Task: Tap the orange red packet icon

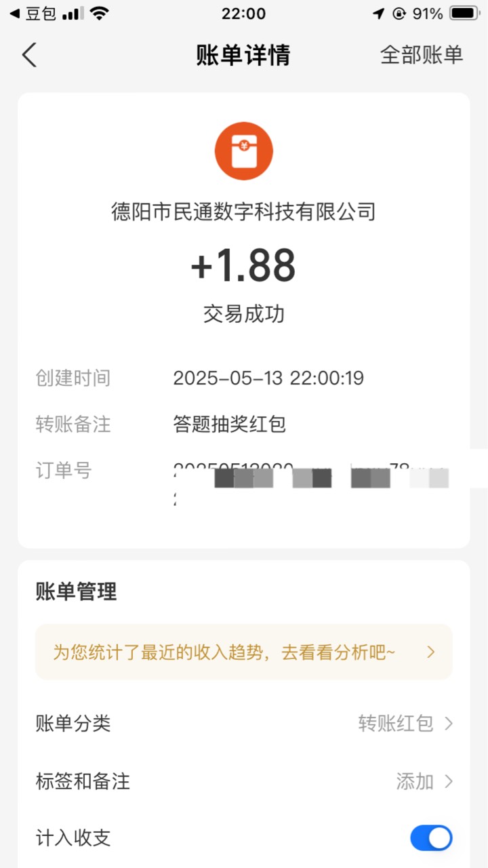Action: pyautogui.click(x=244, y=151)
